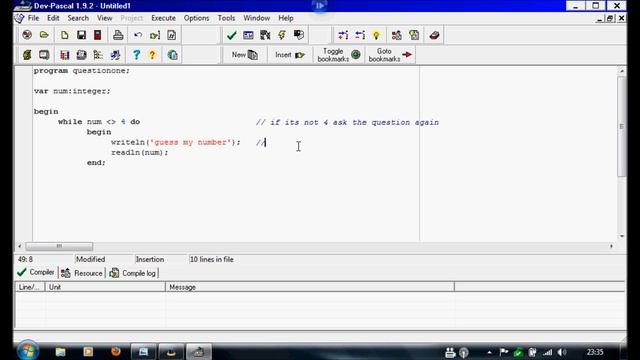Click the tree-structure icon in second toolbar

(98, 55)
